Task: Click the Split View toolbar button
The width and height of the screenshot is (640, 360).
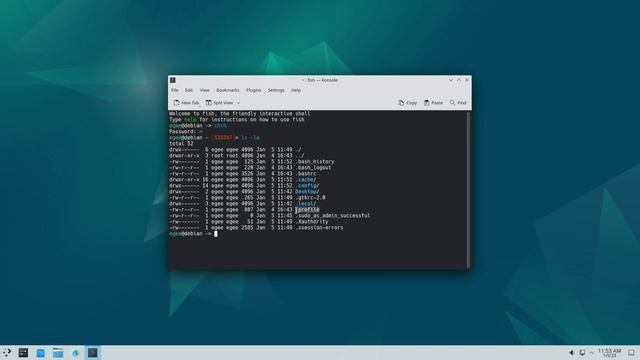Action: 220,103
